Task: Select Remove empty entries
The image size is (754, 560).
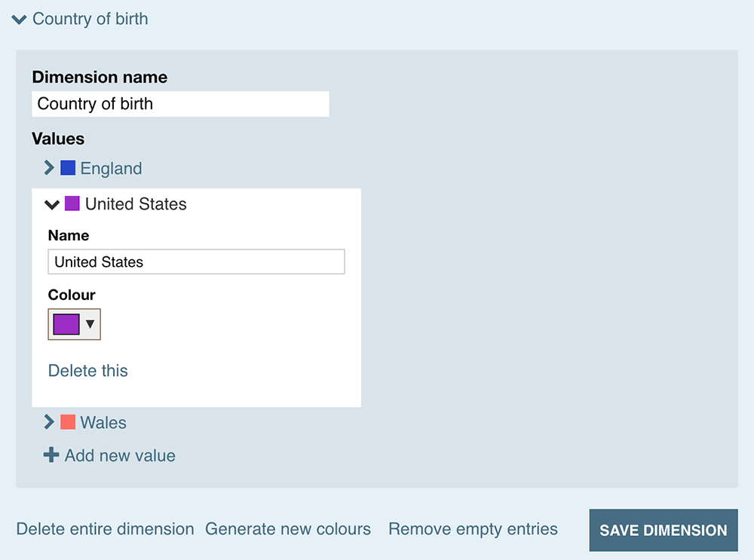Action: (x=473, y=529)
